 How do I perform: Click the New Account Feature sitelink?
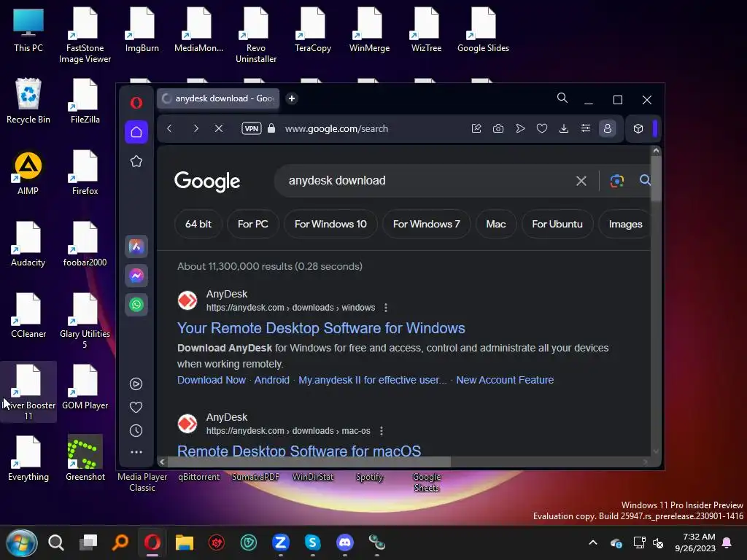(x=505, y=380)
